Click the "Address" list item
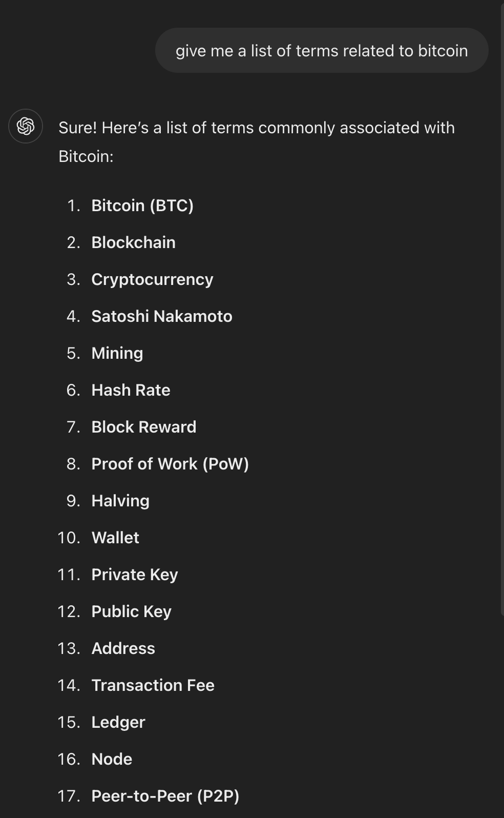This screenshot has height=818, width=504. click(123, 648)
